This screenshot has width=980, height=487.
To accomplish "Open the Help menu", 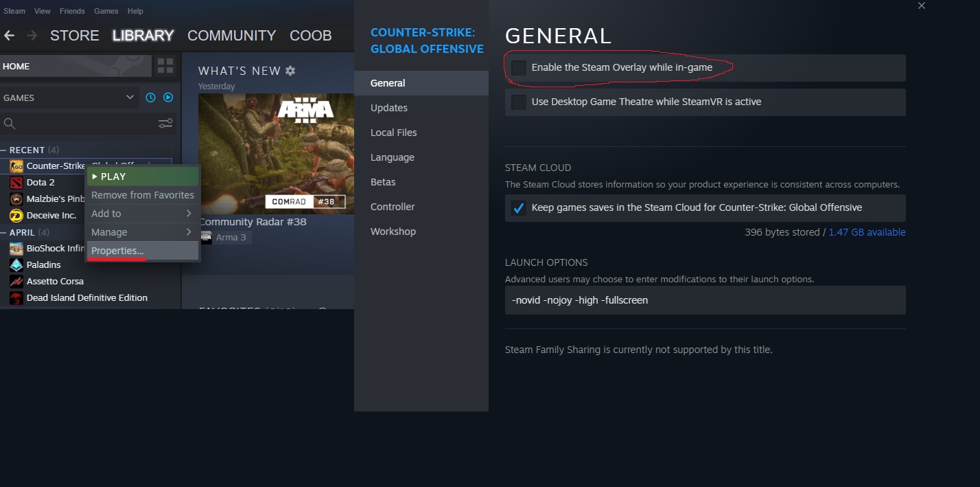I will [x=135, y=11].
